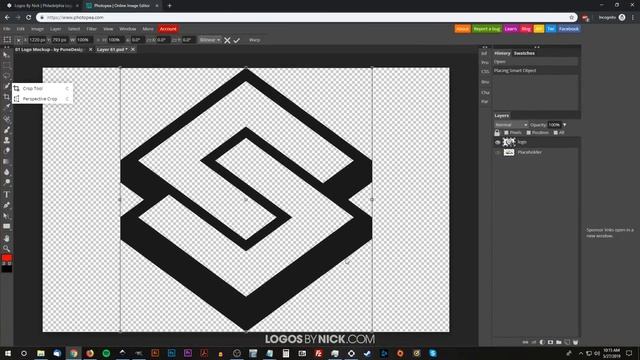640x360 pixels.
Task: Select the Spot Healing tool
Action: point(7,120)
